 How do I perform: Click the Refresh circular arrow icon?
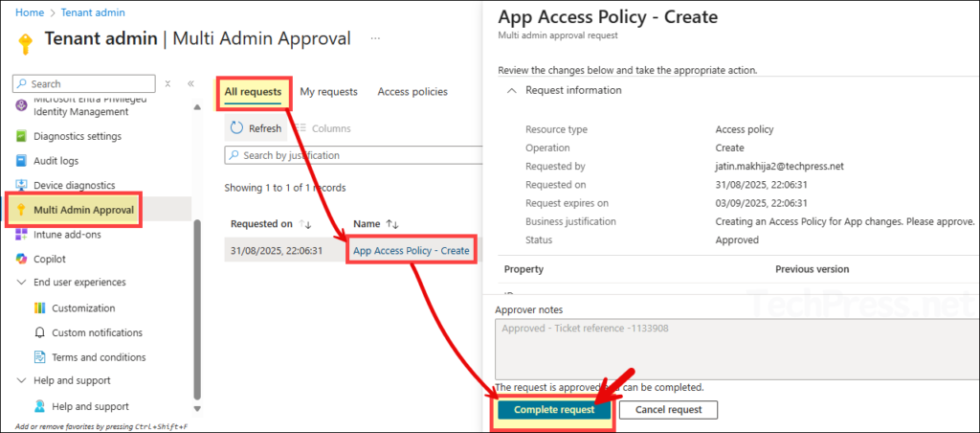point(237,128)
